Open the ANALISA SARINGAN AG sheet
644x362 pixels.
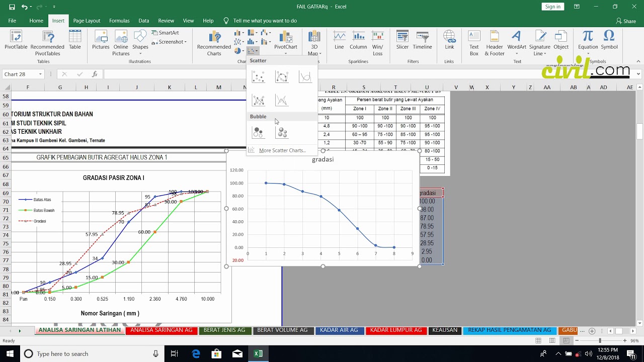coord(162,330)
